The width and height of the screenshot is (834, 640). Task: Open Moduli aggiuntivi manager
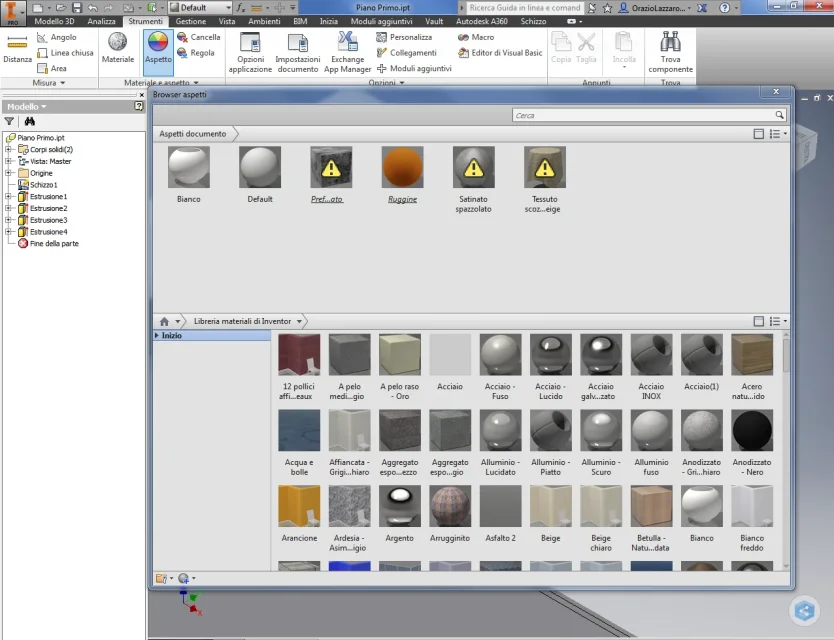[414, 68]
